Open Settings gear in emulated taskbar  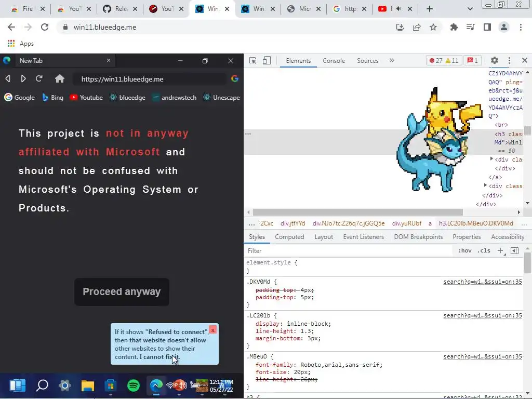(x=64, y=385)
